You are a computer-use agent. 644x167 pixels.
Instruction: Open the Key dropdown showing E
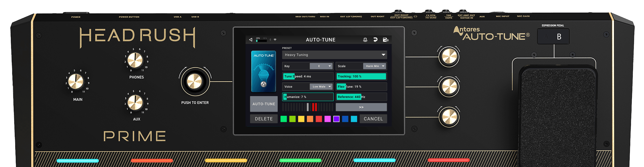tap(321, 66)
